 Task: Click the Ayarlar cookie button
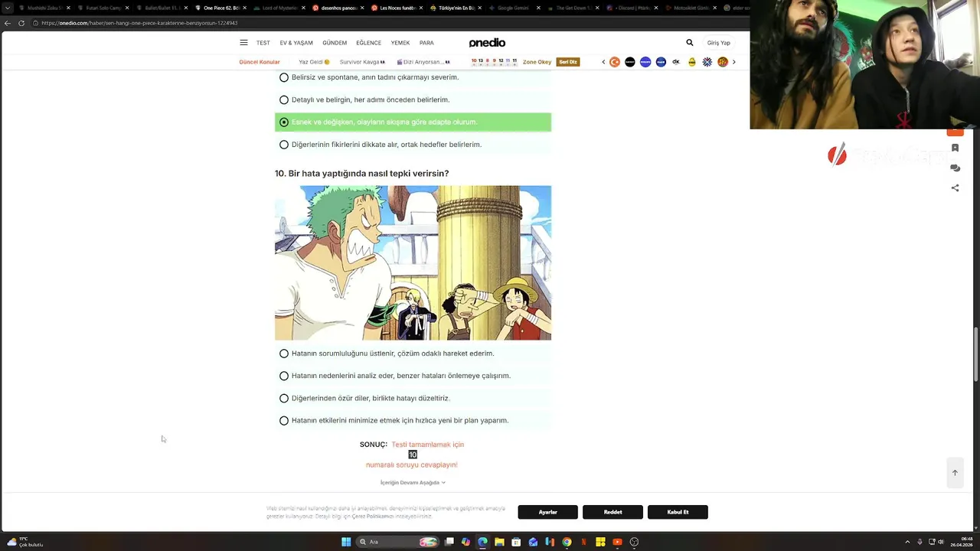tap(547, 512)
